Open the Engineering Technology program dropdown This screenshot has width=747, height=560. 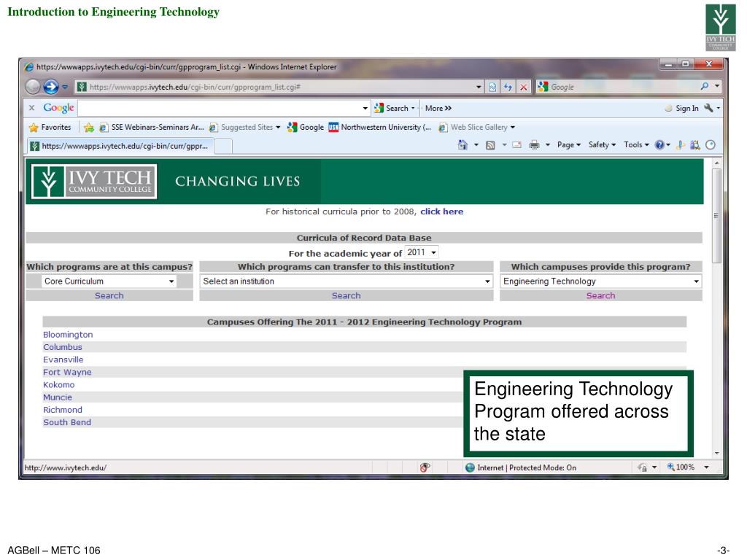pyautogui.click(x=601, y=281)
